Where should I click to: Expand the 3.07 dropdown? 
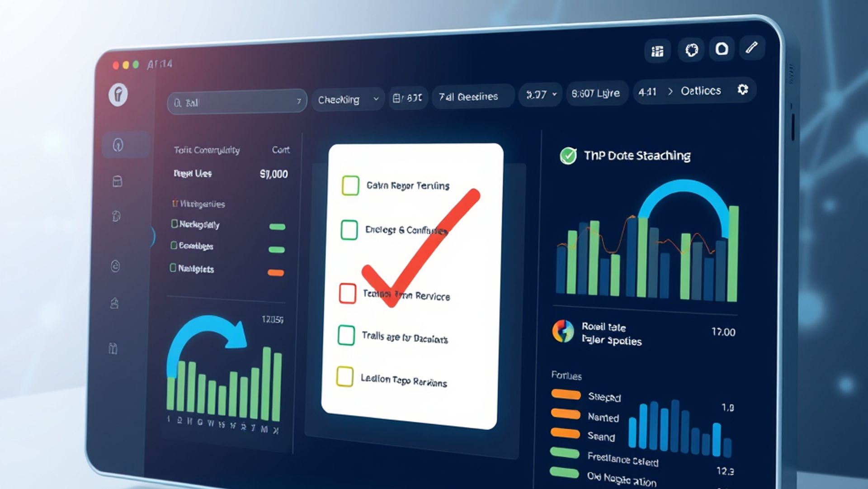click(x=541, y=95)
